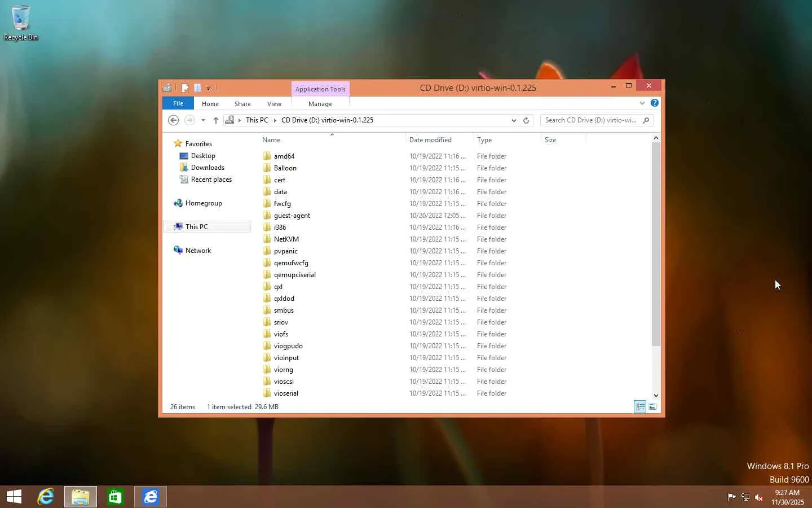Click the sriov folder name

281,322
